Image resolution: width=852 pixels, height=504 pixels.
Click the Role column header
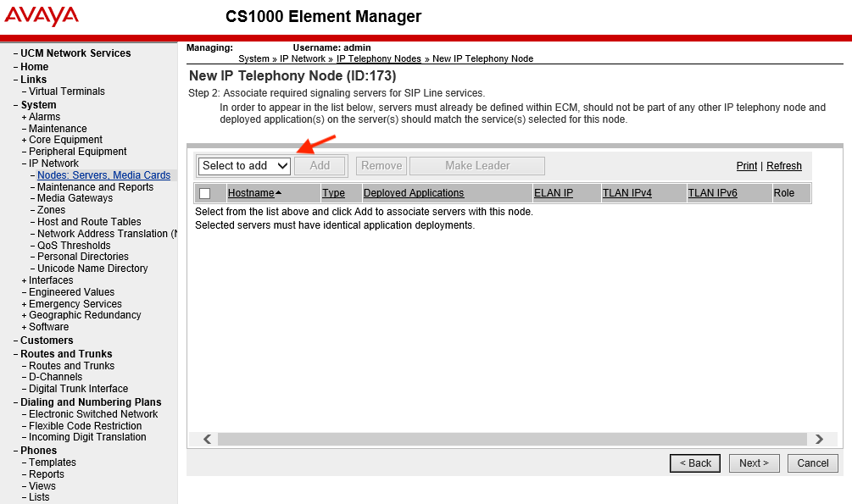coord(784,193)
